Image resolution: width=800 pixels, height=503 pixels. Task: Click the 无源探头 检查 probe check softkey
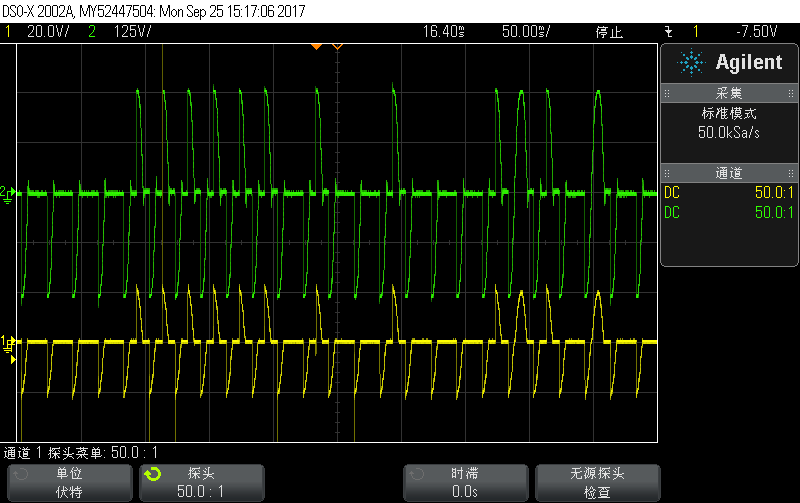coord(597,483)
